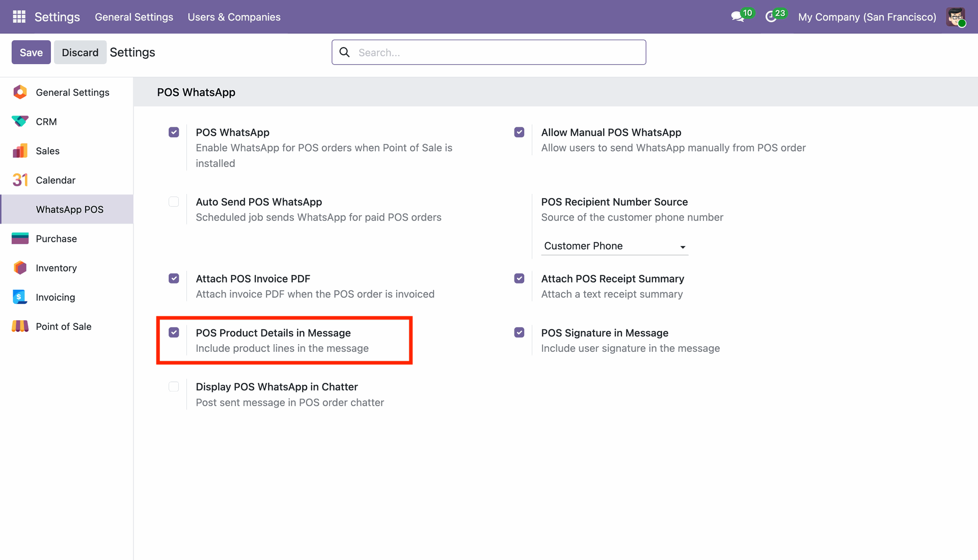Uncheck Allow Manual POS WhatsApp
Screen dimensions: 978x560
519,132
